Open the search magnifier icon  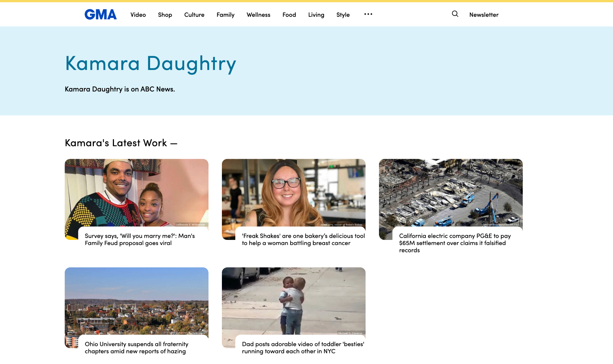[455, 14]
